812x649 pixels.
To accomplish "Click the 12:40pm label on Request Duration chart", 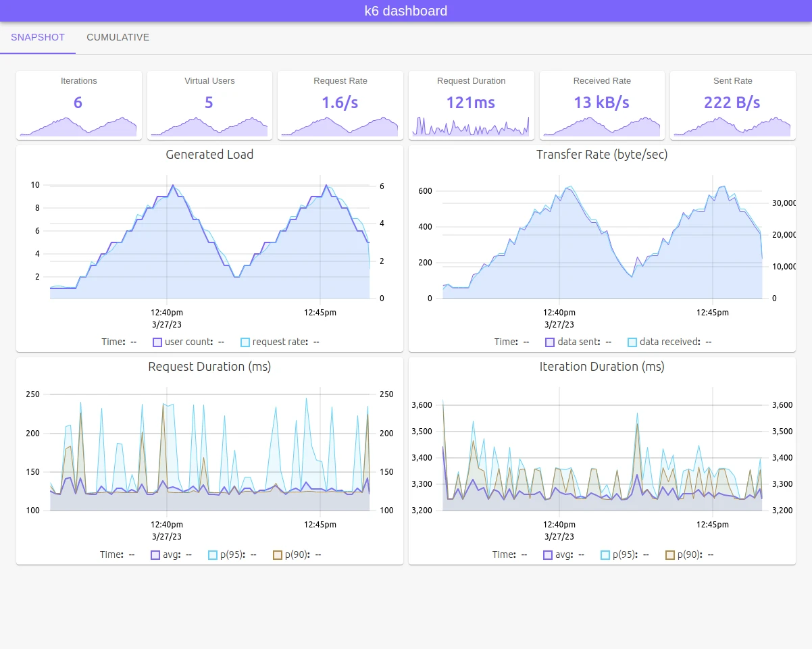I will tap(167, 525).
